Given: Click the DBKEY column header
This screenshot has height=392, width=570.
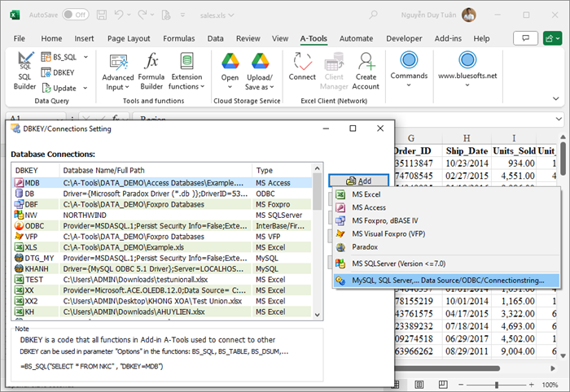Looking at the screenshot, I should click(x=36, y=170).
